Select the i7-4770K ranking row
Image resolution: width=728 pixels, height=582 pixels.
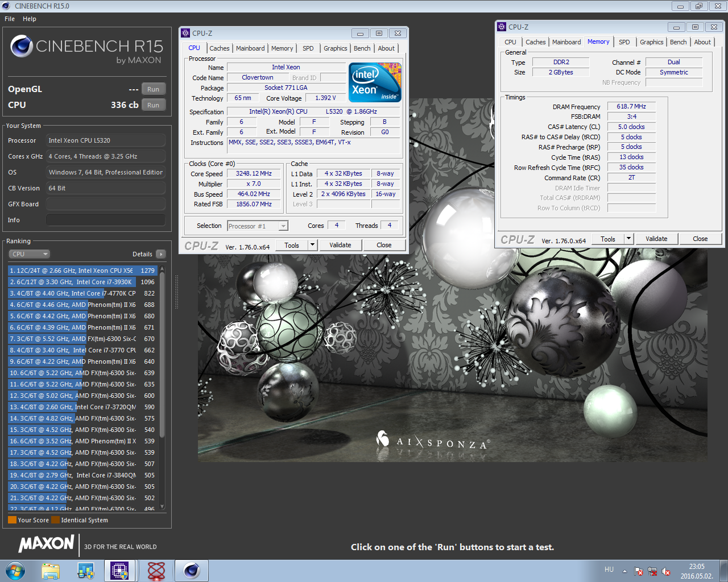82,293
